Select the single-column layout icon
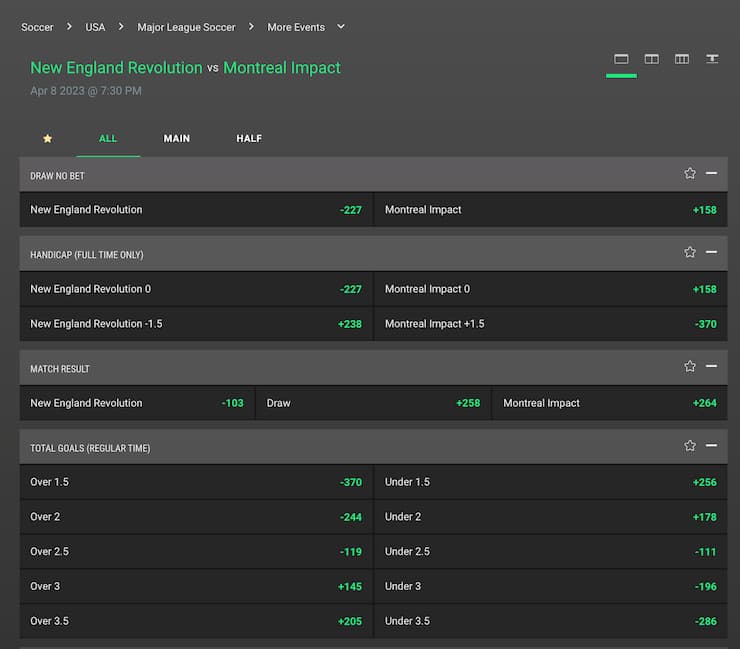Viewport: 740px width, 649px height. tap(621, 59)
